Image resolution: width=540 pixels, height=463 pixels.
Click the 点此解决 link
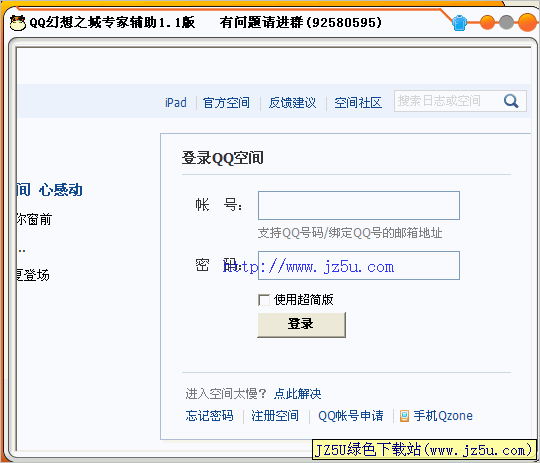point(298,393)
